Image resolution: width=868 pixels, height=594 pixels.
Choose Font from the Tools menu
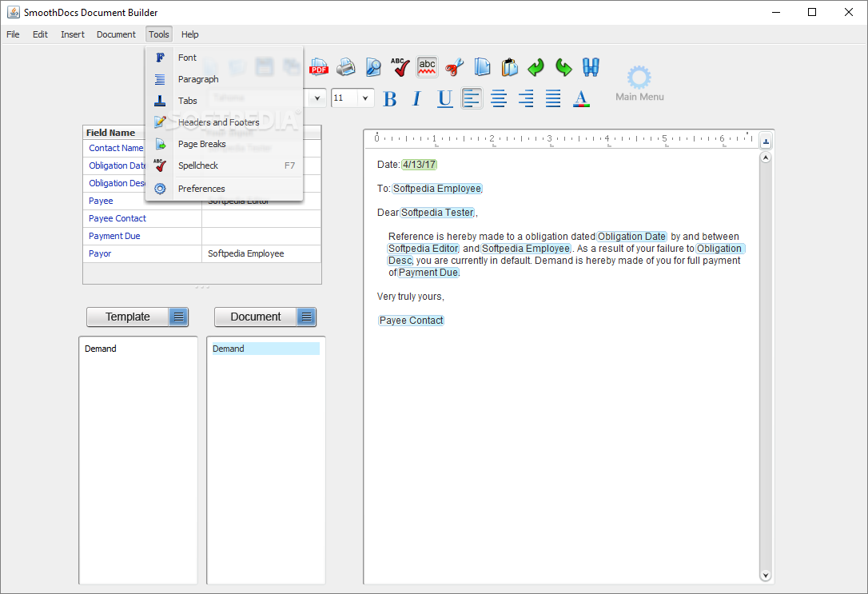coord(225,58)
